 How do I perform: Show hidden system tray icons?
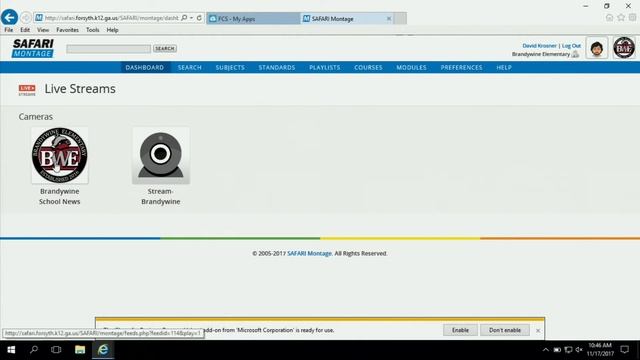pos(546,350)
